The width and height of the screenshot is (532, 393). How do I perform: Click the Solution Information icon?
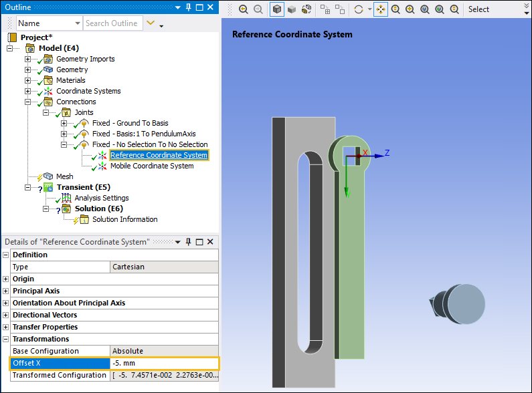[x=84, y=219]
